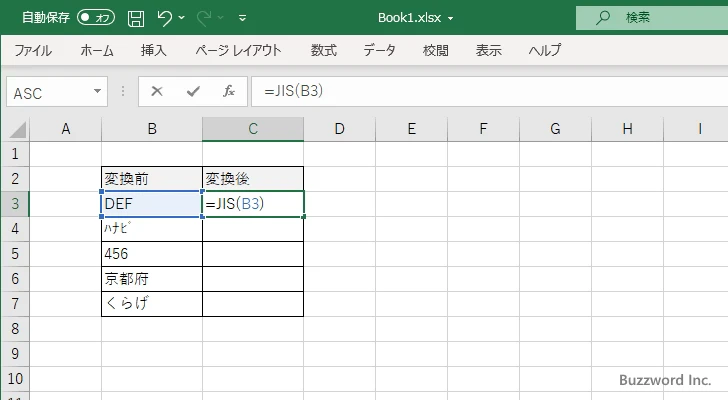
Task: Switch to the ホーム tab
Action: pyautogui.click(x=97, y=50)
